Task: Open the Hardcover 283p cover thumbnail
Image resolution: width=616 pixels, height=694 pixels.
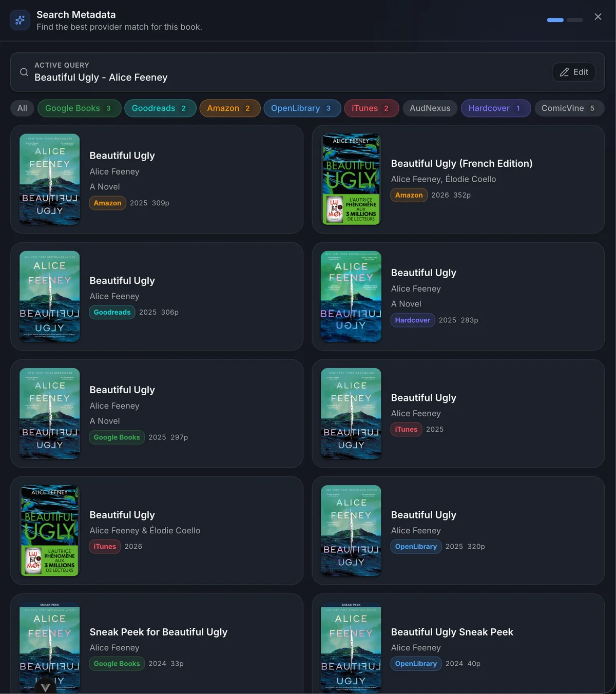Action: coord(351,296)
